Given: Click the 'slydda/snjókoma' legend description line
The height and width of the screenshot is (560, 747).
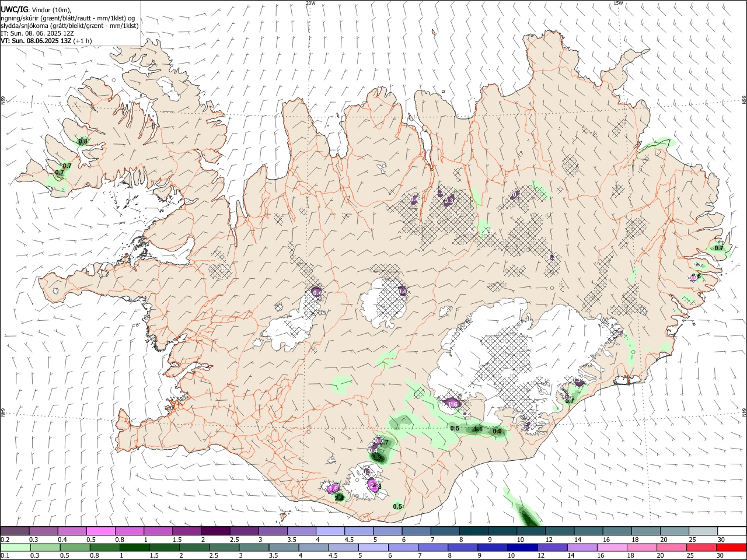Looking at the screenshot, I should tap(69, 26).
